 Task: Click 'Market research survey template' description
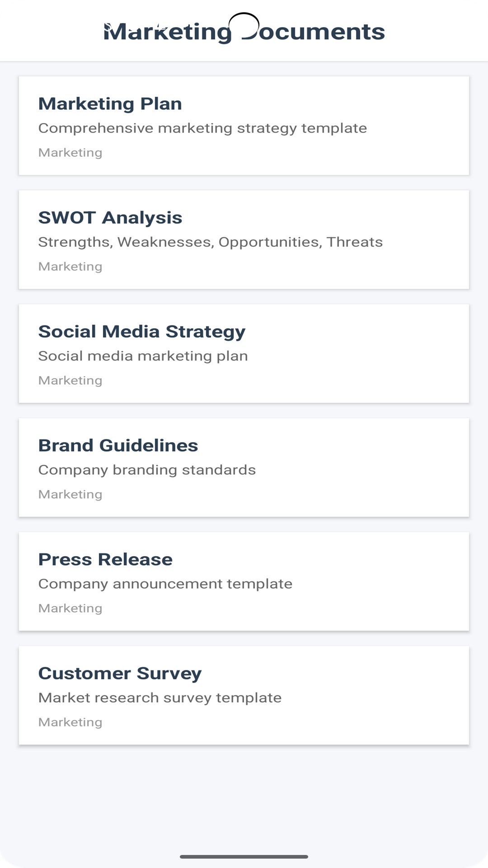click(x=160, y=698)
